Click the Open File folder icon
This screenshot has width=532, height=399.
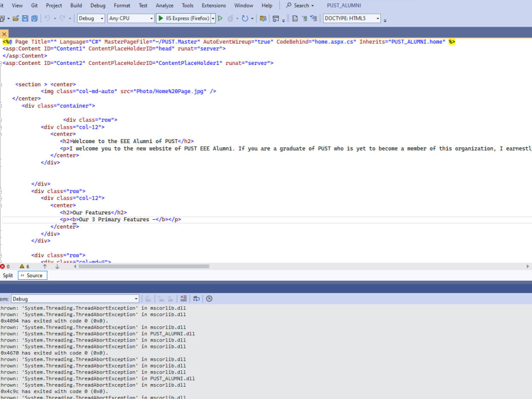tap(15, 18)
